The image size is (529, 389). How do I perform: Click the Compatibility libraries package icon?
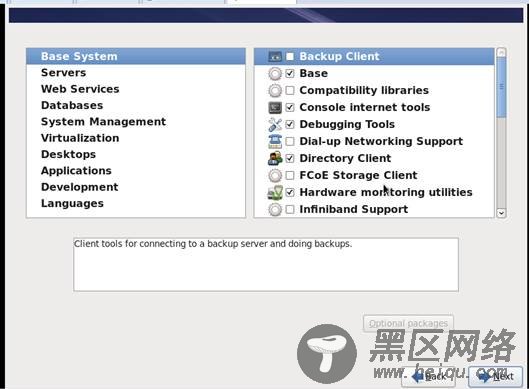pos(275,90)
